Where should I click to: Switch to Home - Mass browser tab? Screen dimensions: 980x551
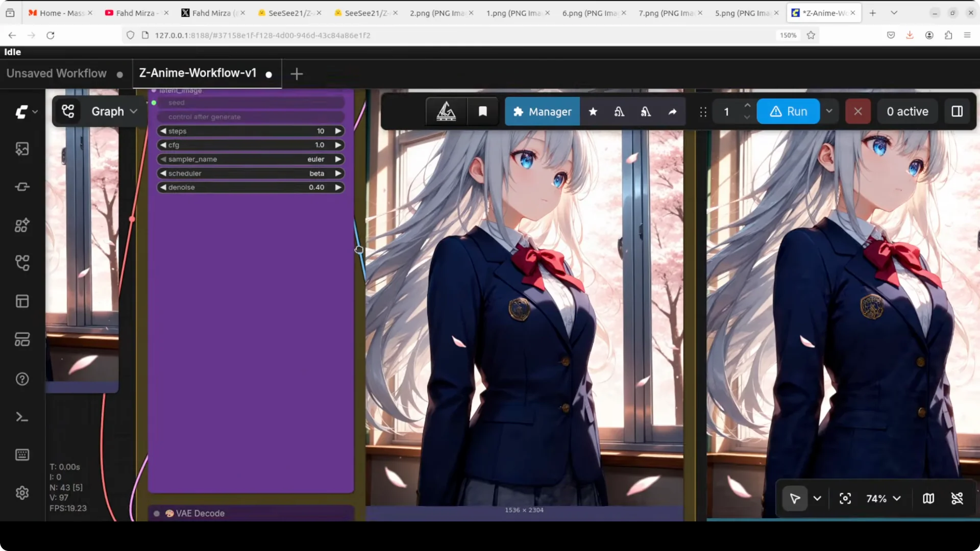tap(60, 13)
